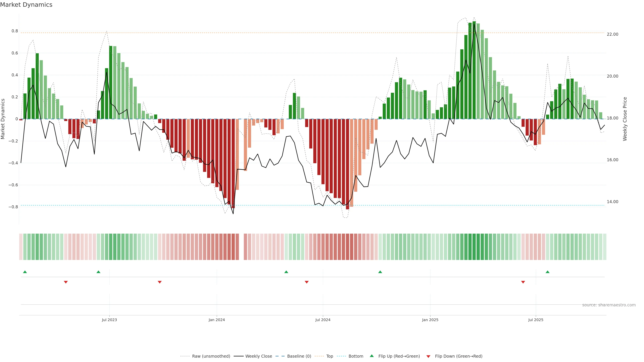644x362 pixels.
Task: Click Flip Down marker between Jul 2023 and Jan 2024
Action: click(x=160, y=282)
